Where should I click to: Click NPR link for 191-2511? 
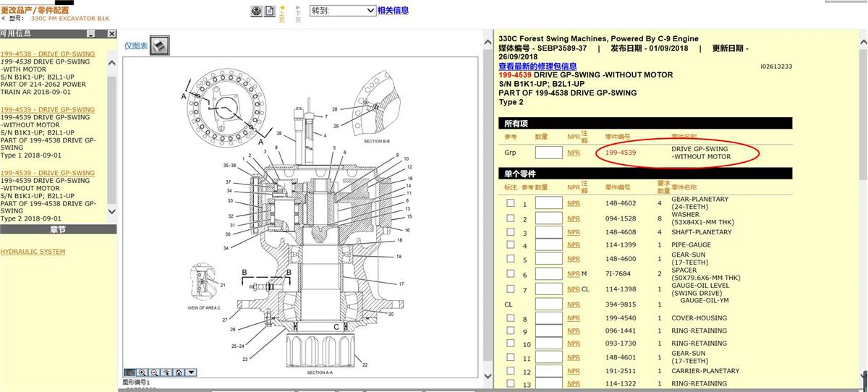click(x=574, y=371)
